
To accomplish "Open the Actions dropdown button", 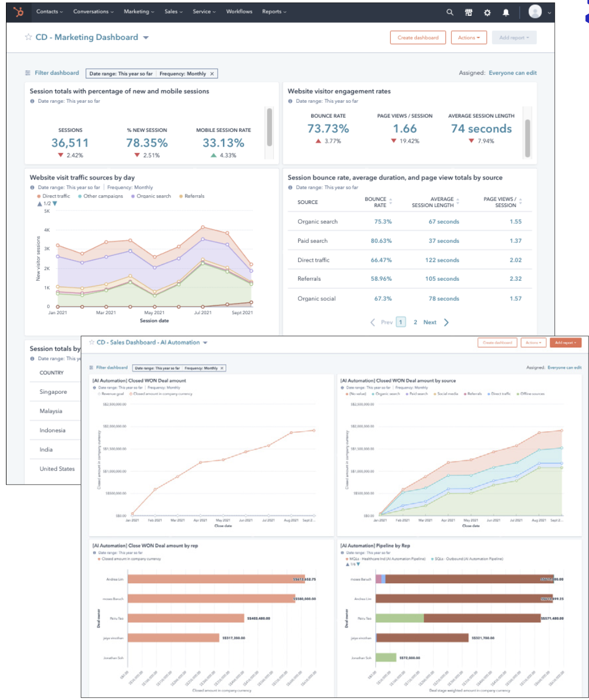I will coord(468,38).
